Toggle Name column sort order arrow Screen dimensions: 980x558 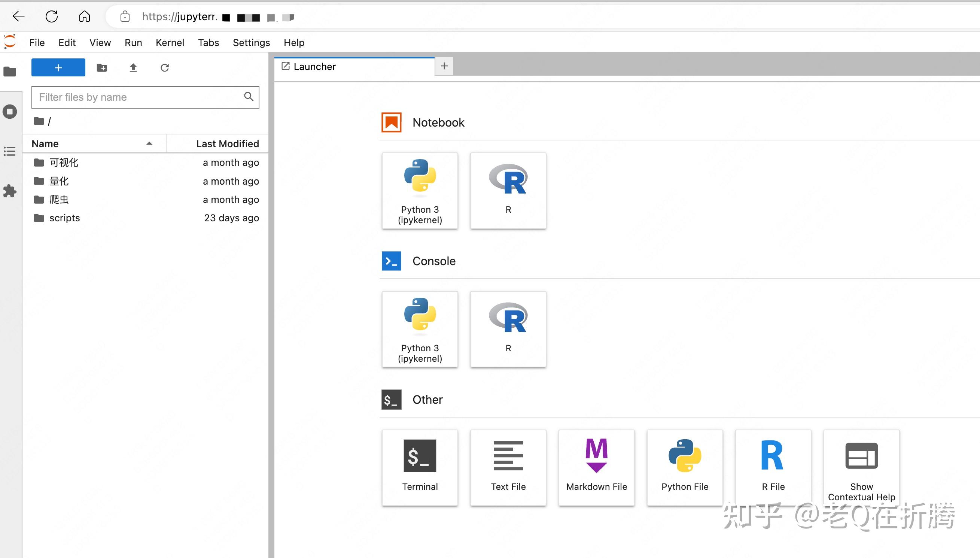(149, 144)
